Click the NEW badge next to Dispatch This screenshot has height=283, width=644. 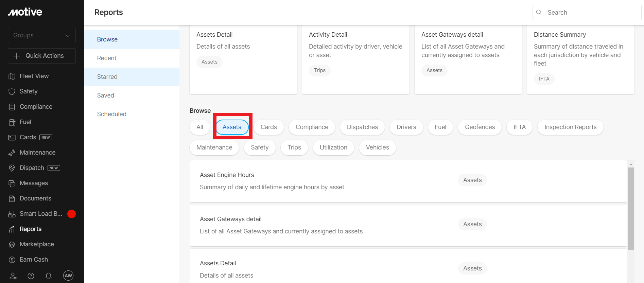pos(54,168)
